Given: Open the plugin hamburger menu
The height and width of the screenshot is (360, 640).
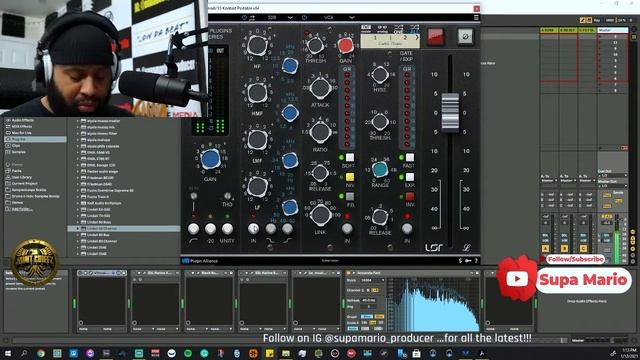Looking at the screenshot, I should (x=476, y=18).
